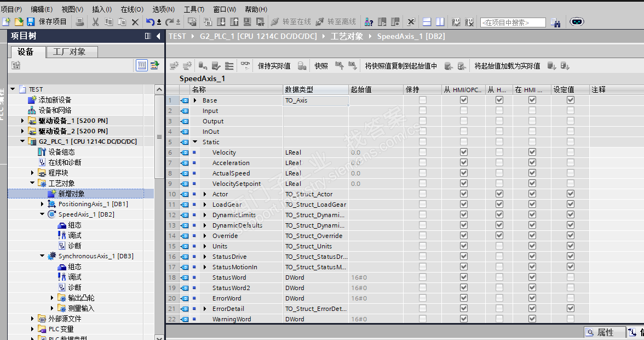Click the lock database icon after 保持实际值
The image size is (644, 340).
click(302, 66)
